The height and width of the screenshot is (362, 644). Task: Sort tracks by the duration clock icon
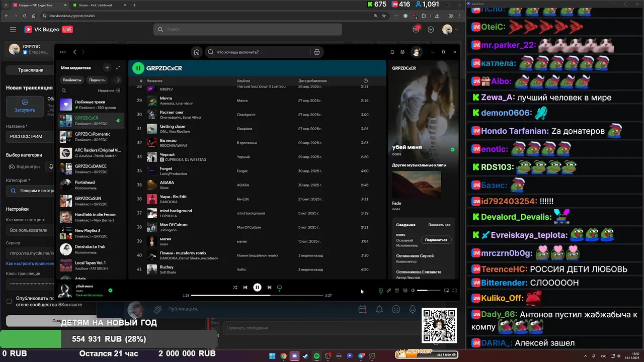[365, 80]
